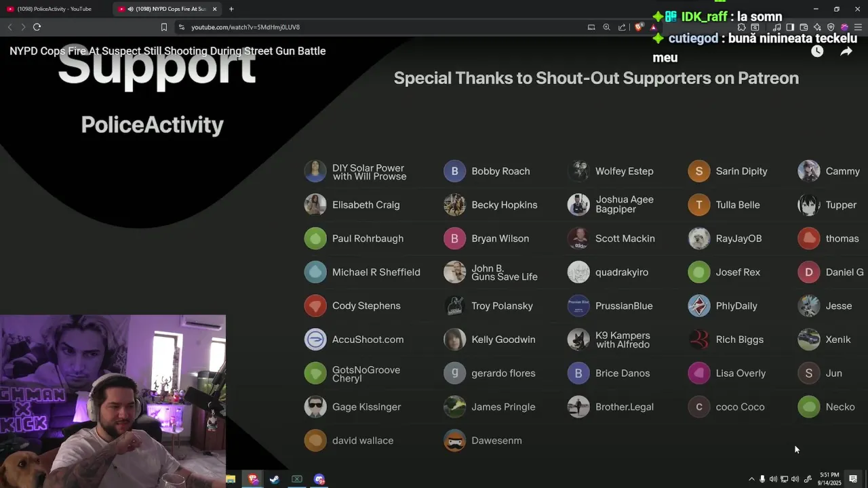The height and width of the screenshot is (488, 868).
Task: Open the browser hamburger menu
Action: [x=858, y=27]
